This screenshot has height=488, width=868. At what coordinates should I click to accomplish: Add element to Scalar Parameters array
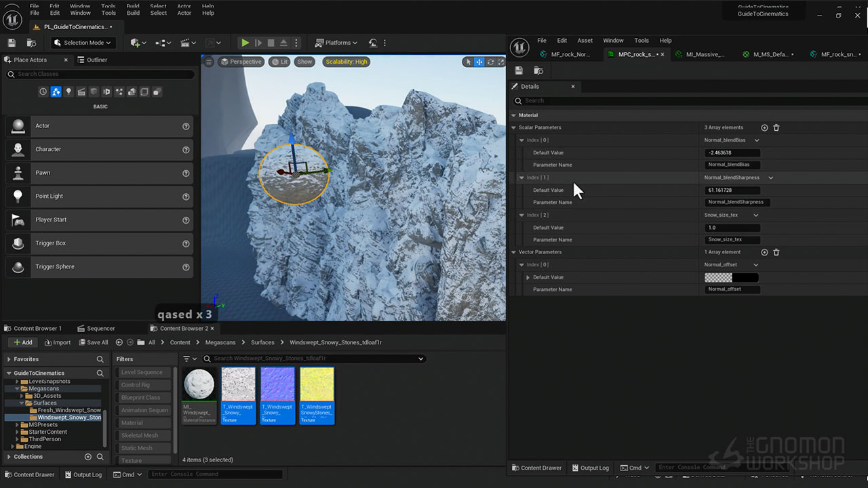tap(764, 127)
